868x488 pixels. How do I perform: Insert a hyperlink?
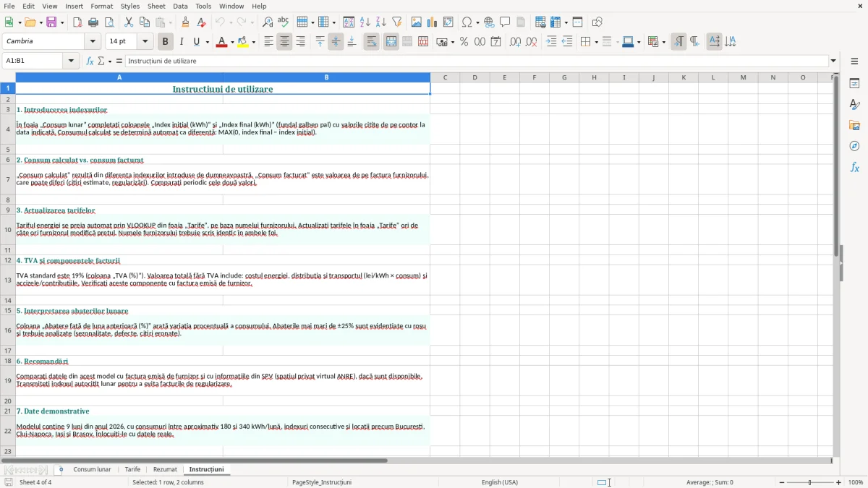(x=489, y=22)
